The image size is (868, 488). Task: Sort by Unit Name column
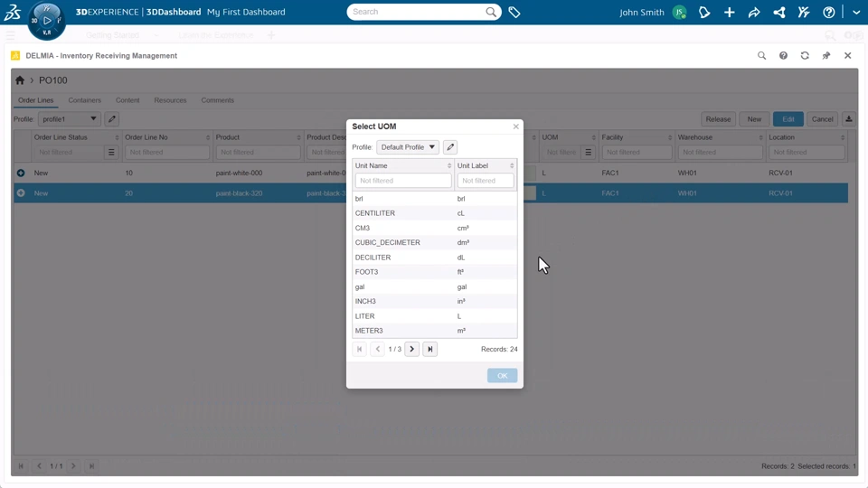point(449,166)
